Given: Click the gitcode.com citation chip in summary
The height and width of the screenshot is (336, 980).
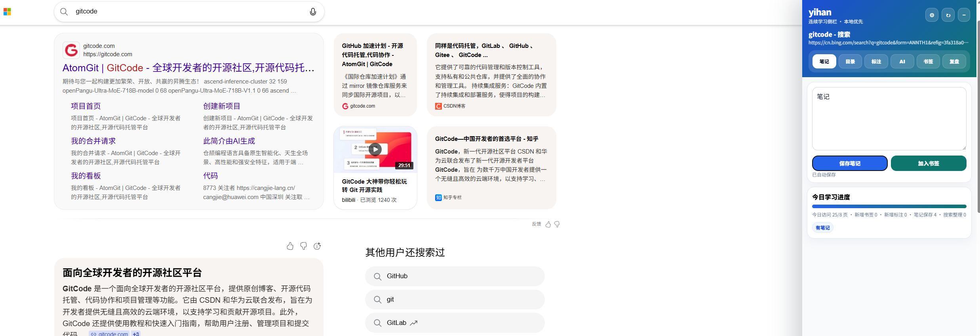Looking at the screenshot, I should point(109,334).
